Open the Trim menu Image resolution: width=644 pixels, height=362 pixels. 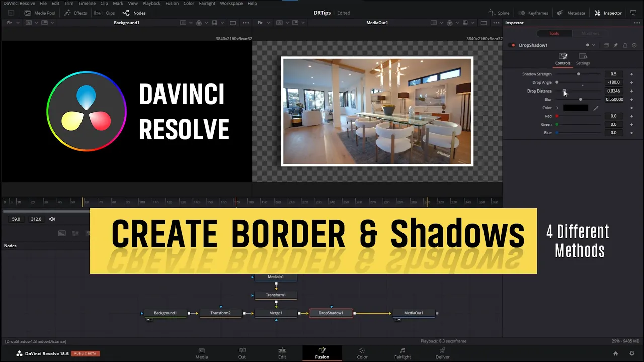[x=68, y=3]
